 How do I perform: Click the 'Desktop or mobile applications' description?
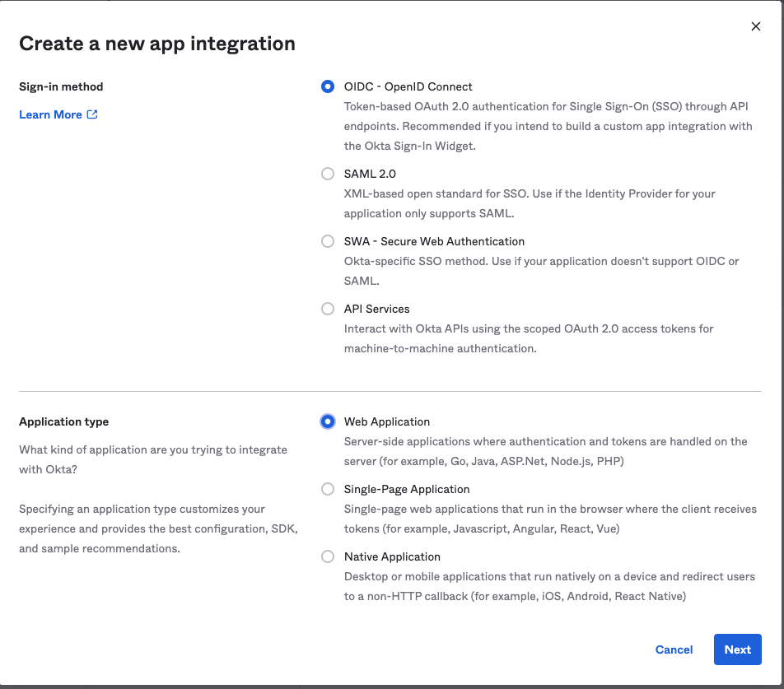[x=549, y=586]
